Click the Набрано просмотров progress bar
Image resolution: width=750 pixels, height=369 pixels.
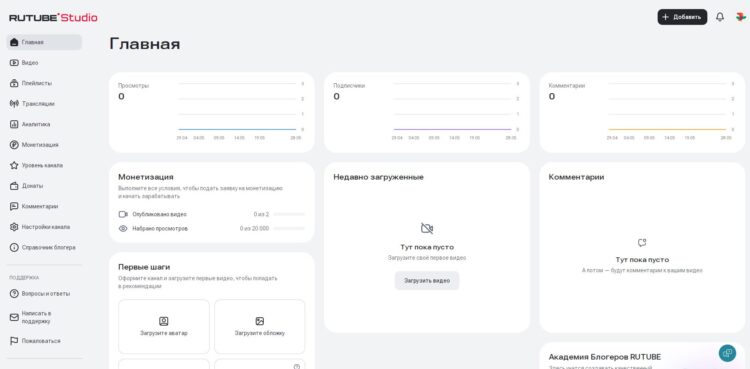[289, 229]
